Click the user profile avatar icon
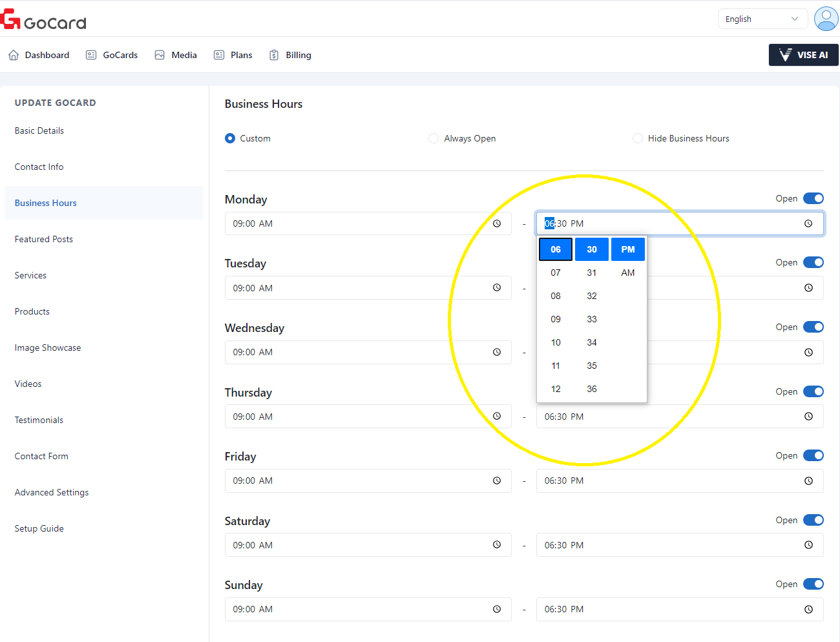The image size is (840, 642). 826,19
